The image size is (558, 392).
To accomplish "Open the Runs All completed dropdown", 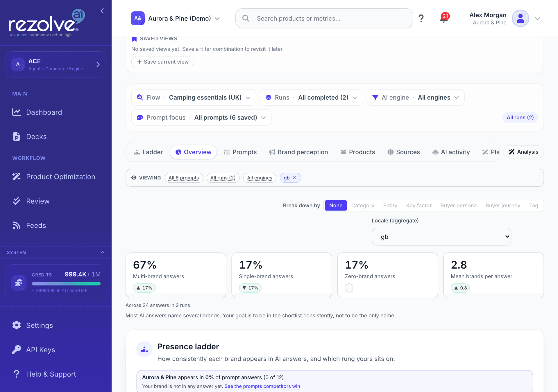I will 311,98.
